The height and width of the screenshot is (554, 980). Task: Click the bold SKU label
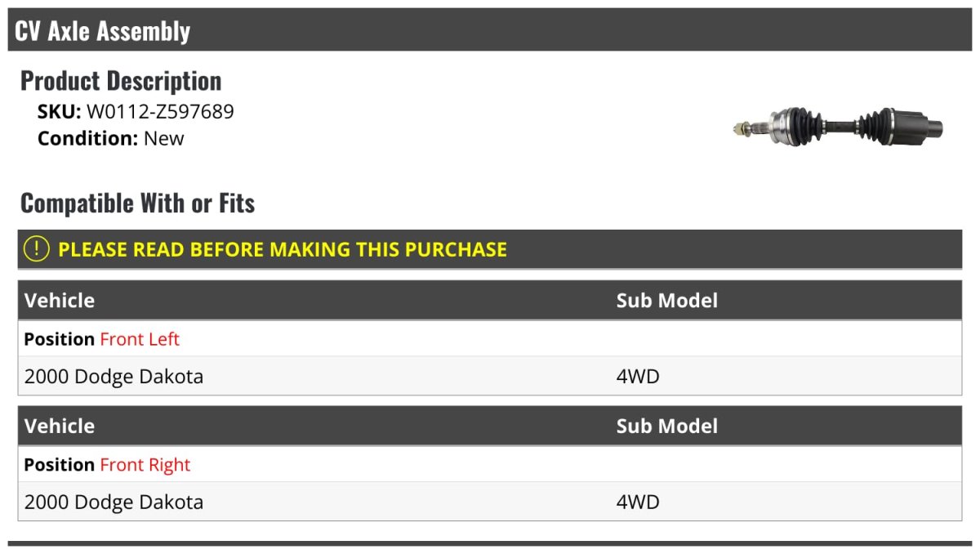click(59, 111)
